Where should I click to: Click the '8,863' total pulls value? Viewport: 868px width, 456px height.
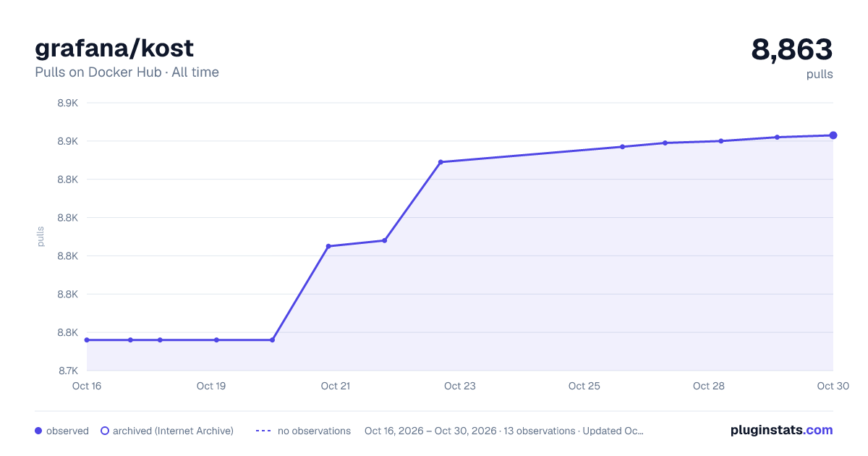coord(792,49)
